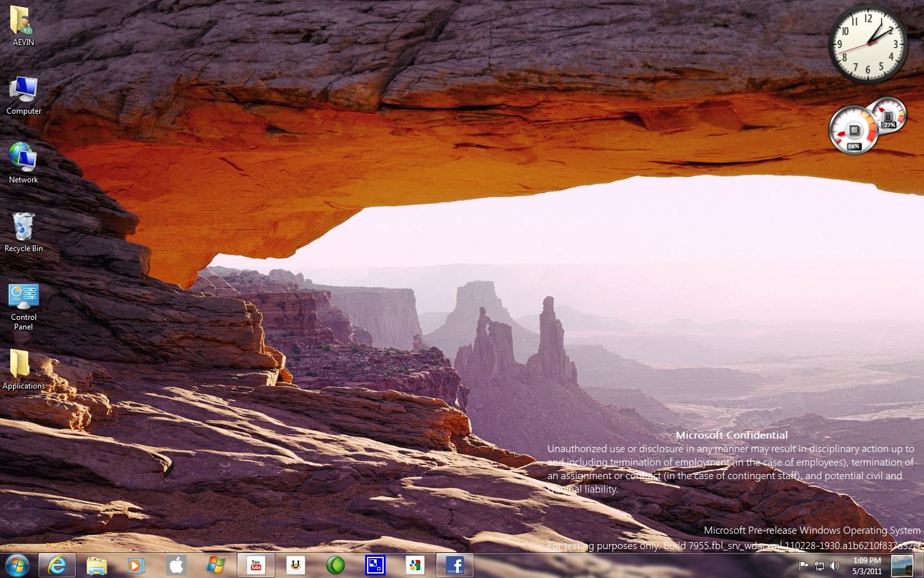Open the network connections tray popup
The height and width of the screenshot is (578, 924).
[819, 566]
